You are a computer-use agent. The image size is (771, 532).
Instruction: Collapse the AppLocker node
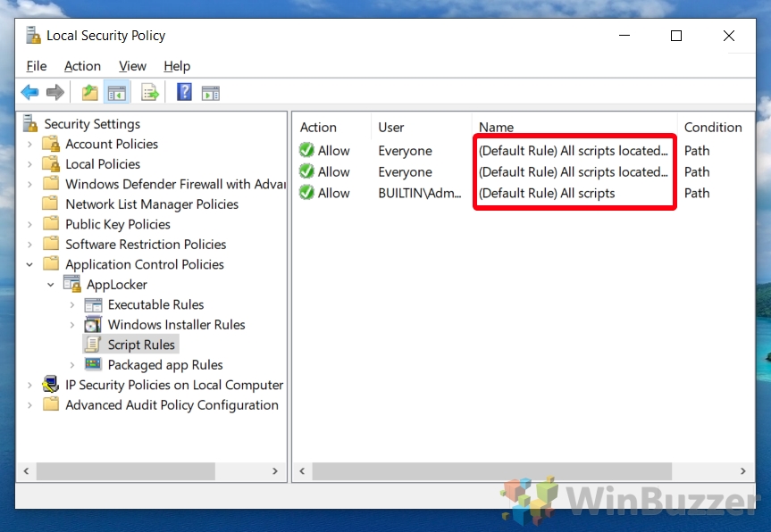51,285
